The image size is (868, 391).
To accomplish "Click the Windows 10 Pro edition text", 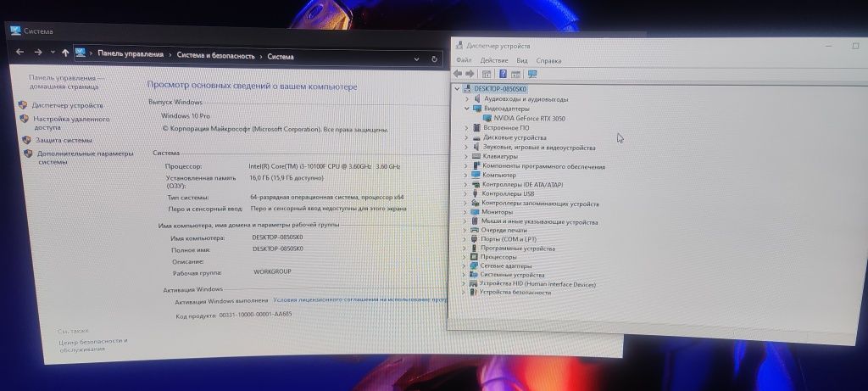I will coord(186,115).
